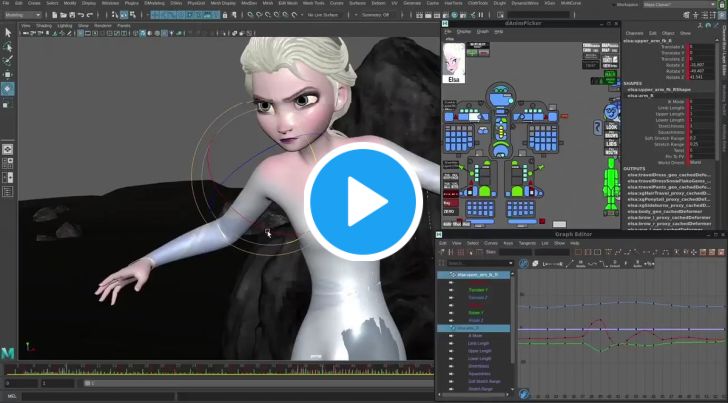
Task: Click the No Live Surface field
Action: pyautogui.click(x=325, y=15)
